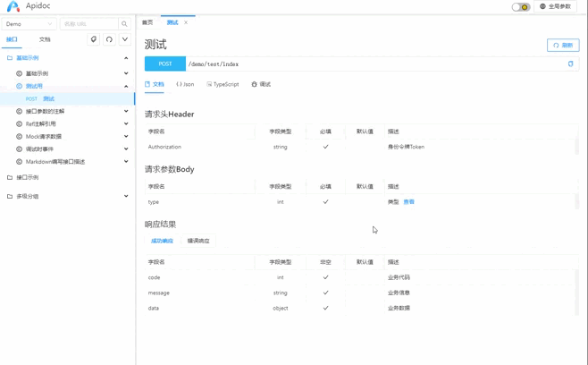The height and width of the screenshot is (365, 588).
Task: Expand the 接口参数的注解 arrow
Action: click(x=126, y=111)
